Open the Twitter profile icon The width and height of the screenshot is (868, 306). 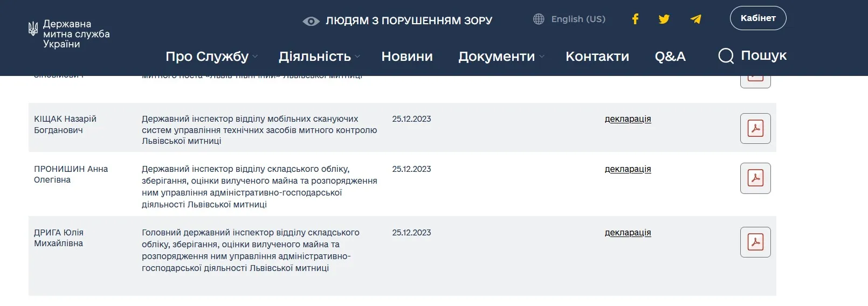pyautogui.click(x=664, y=19)
